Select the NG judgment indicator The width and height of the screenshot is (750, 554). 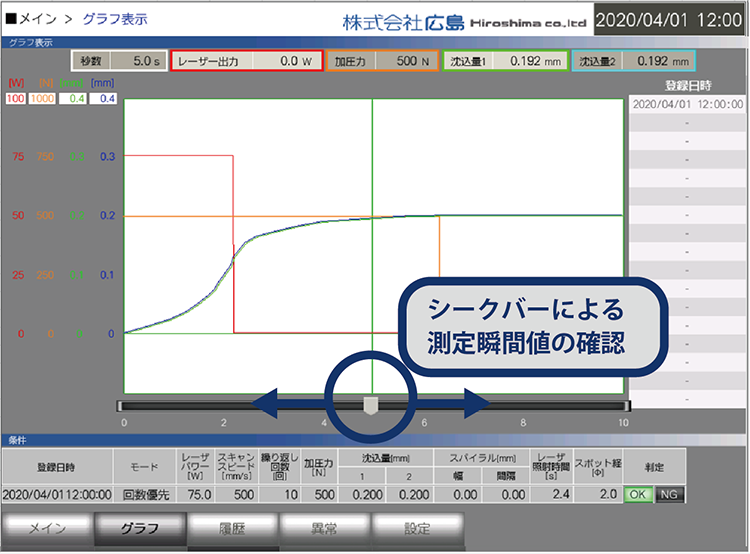670,494
